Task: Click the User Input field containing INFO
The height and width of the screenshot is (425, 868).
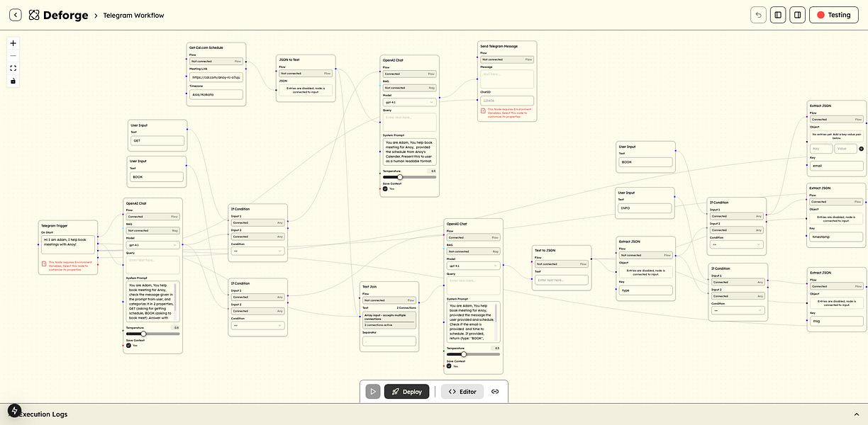Action: 645,208
